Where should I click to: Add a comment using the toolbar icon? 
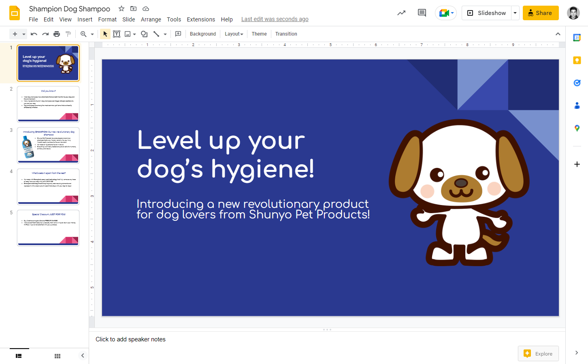[x=178, y=34]
